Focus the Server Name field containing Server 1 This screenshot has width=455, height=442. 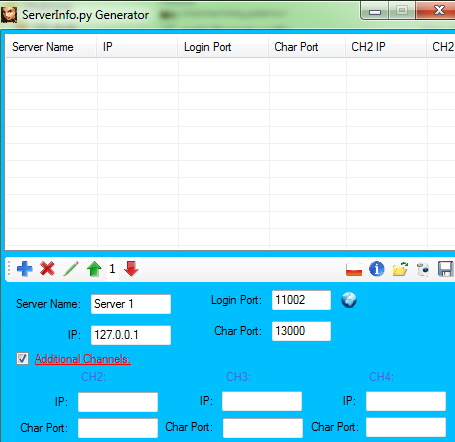pyautogui.click(x=131, y=304)
